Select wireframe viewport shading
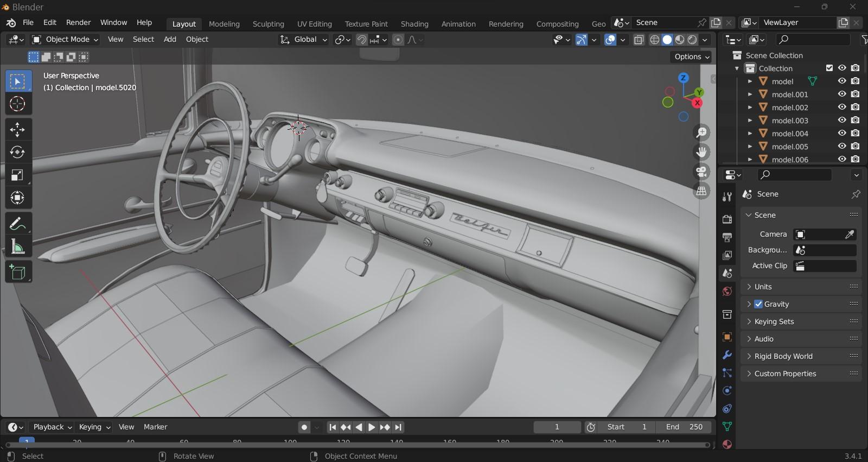The width and height of the screenshot is (868, 462). click(655, 40)
